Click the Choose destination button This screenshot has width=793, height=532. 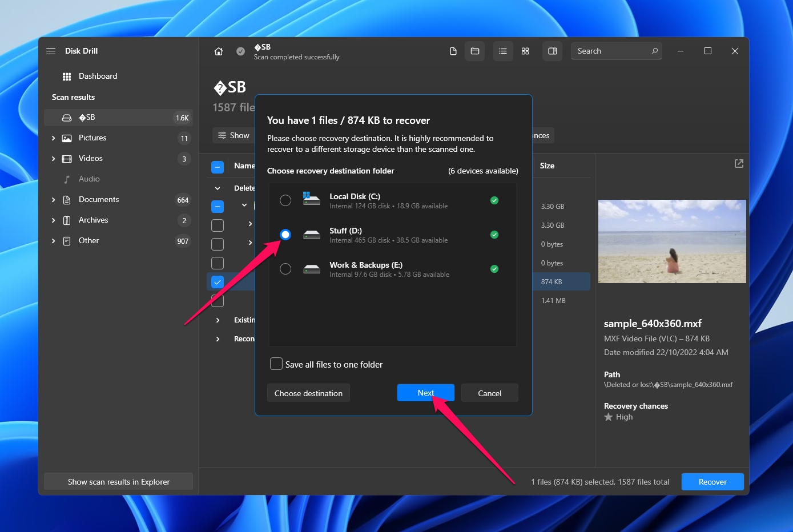point(308,393)
